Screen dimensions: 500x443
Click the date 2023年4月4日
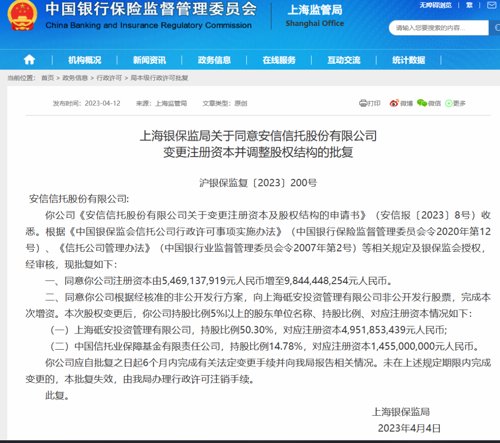(409, 428)
